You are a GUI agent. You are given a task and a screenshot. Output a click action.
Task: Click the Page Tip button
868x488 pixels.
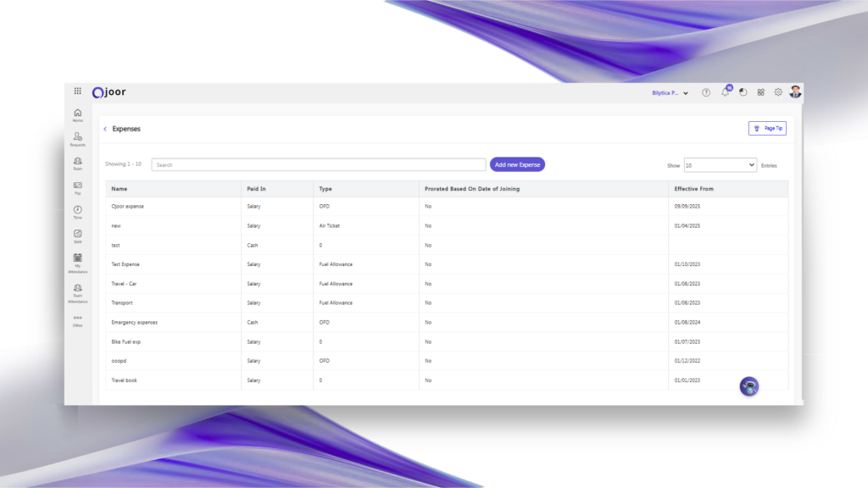point(767,128)
